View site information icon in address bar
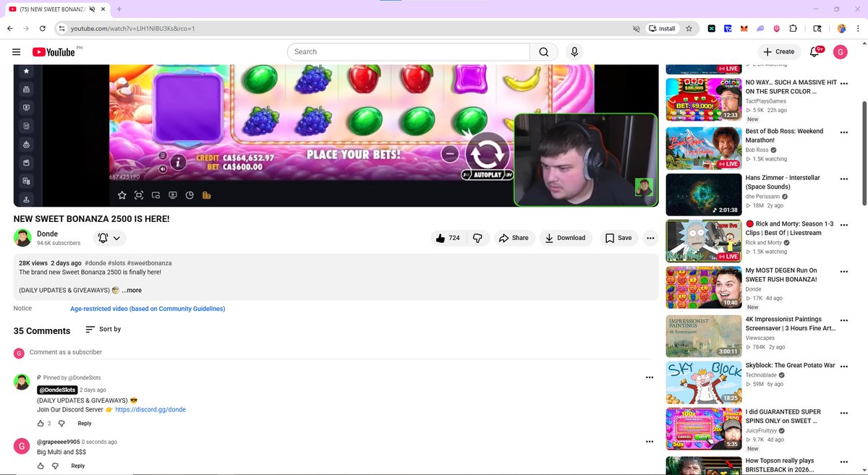The width and height of the screenshot is (868, 475). tap(62, 28)
